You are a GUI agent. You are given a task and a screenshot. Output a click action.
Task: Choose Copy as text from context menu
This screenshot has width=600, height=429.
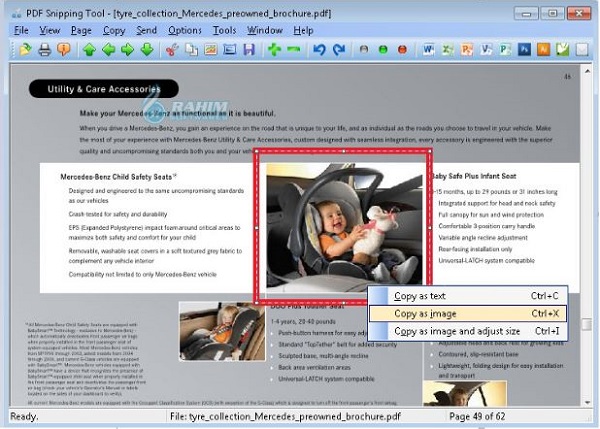tap(467, 296)
